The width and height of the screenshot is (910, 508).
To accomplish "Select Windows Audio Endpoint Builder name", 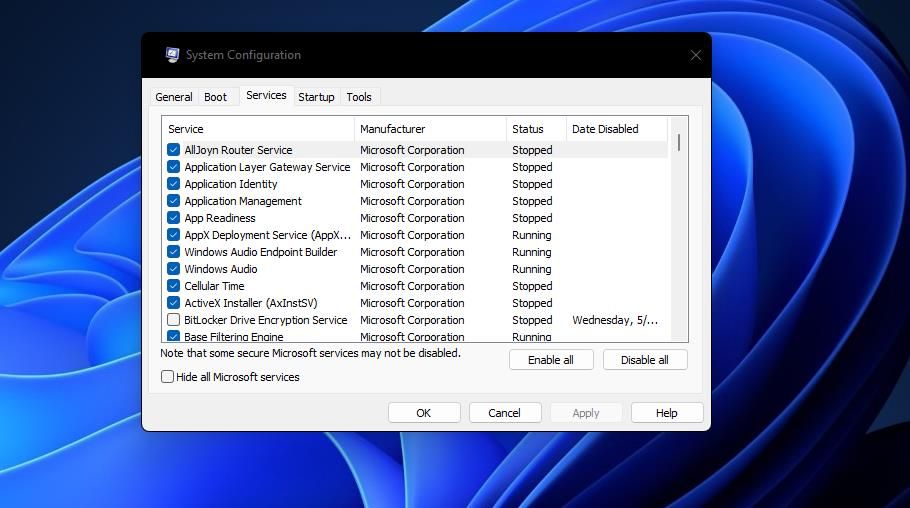I will 261,252.
